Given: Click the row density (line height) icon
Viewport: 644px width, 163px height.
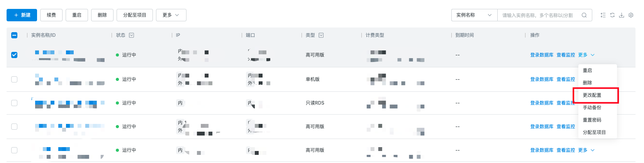Looking at the screenshot, I should coord(603,15).
